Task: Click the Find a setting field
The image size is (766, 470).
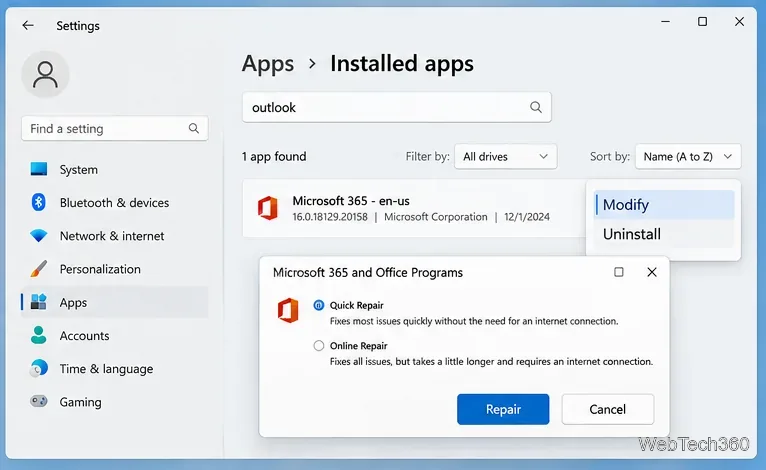Action: point(115,128)
